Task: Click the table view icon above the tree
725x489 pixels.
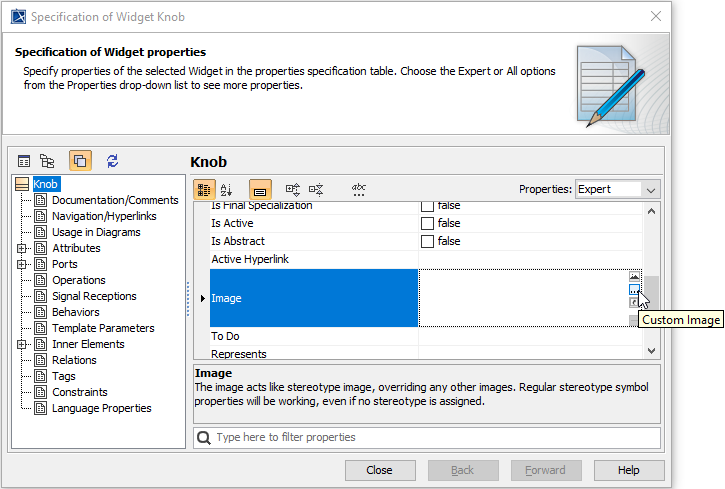Action: click(x=24, y=161)
